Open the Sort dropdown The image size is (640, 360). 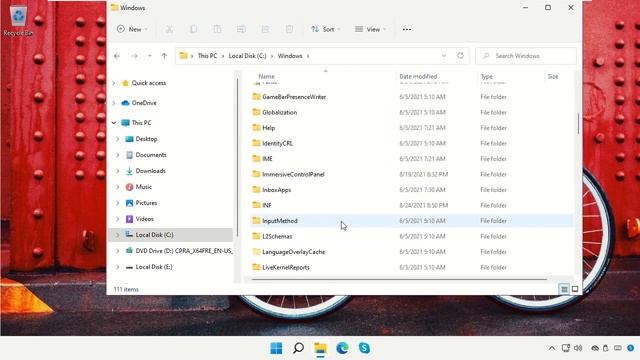[325, 29]
